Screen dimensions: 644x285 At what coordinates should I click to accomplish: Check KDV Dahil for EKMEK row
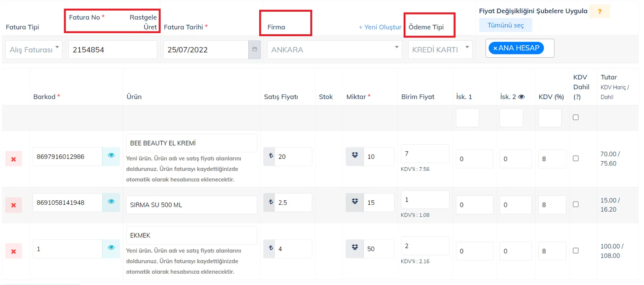click(x=576, y=251)
